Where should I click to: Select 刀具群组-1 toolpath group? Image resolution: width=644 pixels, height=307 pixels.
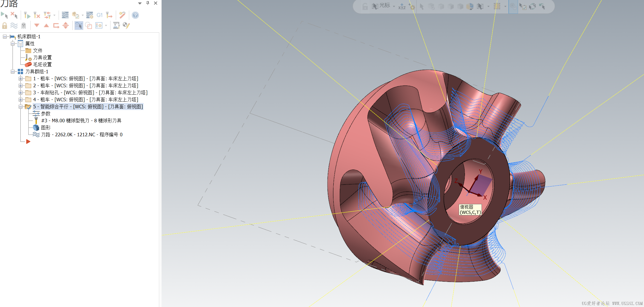point(37,71)
